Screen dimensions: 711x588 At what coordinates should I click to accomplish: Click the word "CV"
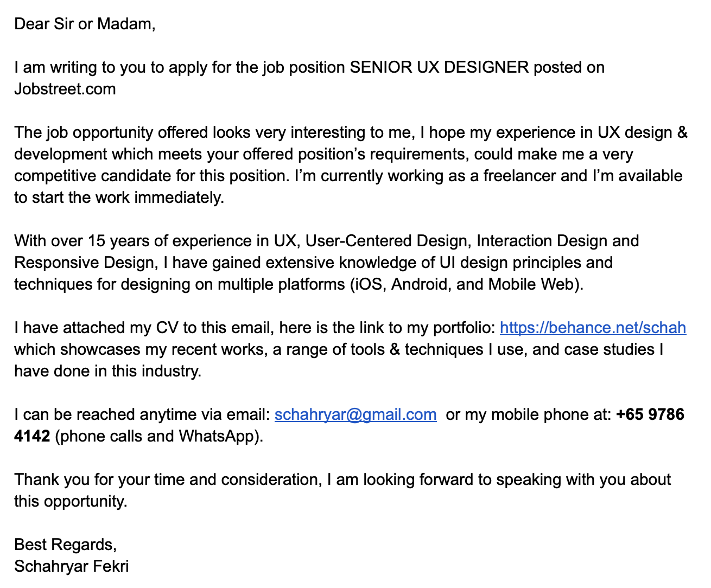click(167, 328)
